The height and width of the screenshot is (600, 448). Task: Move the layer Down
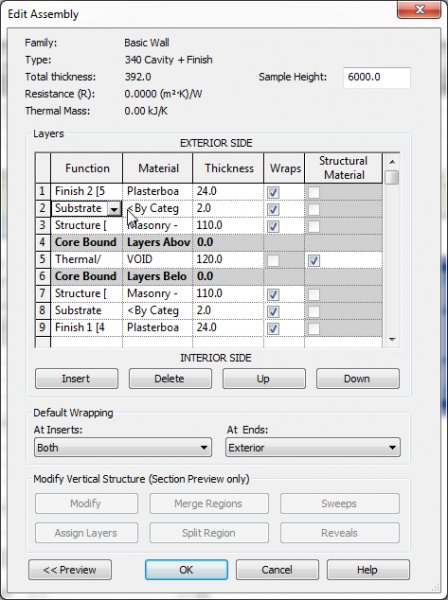pos(357,378)
